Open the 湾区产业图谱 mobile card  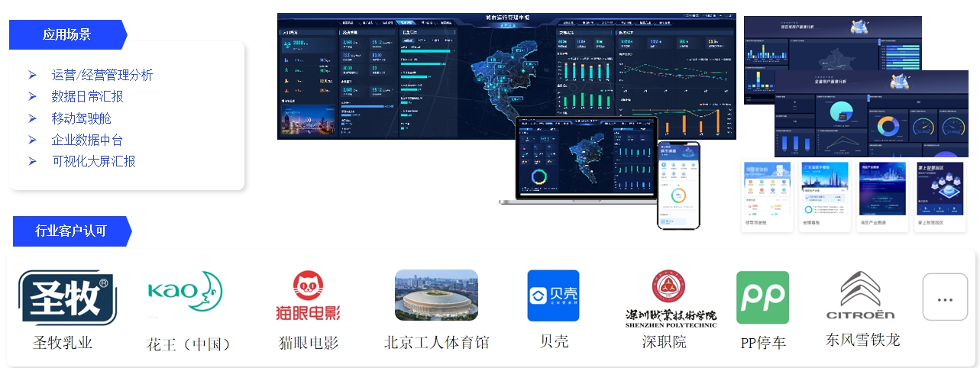[882, 196]
